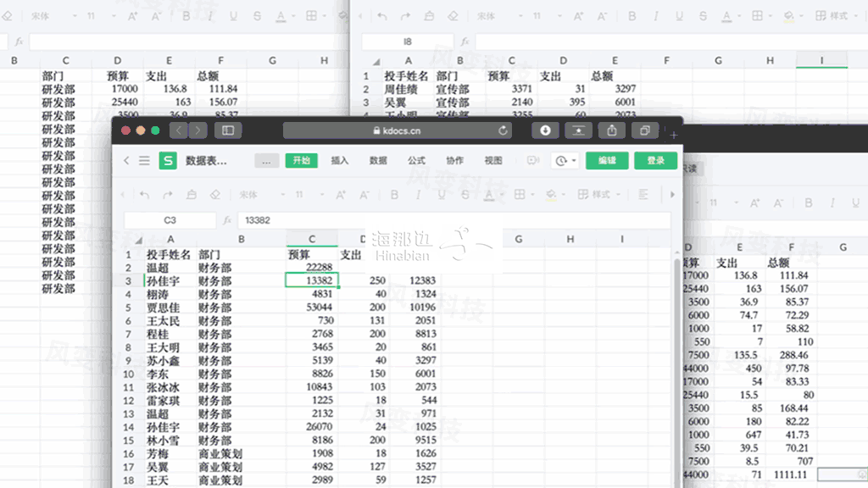
Task: Switch to the 插入 tab
Action: (340, 161)
